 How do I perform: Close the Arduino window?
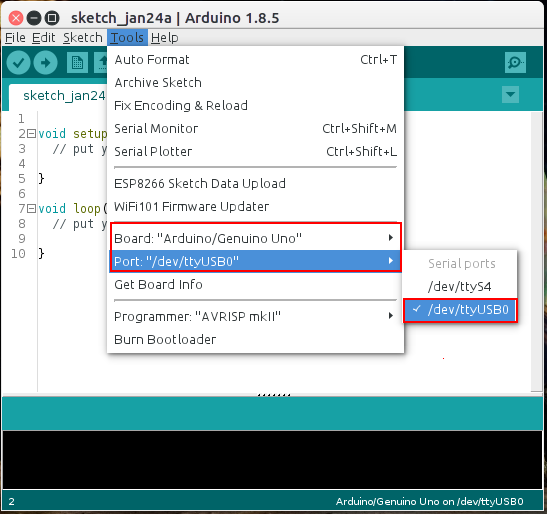[16, 18]
